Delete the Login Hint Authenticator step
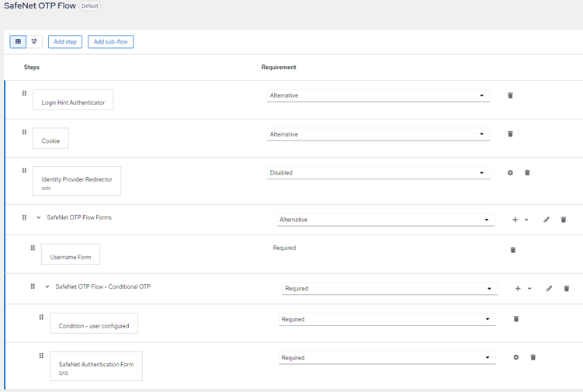This screenshot has width=583, height=392. pos(510,95)
